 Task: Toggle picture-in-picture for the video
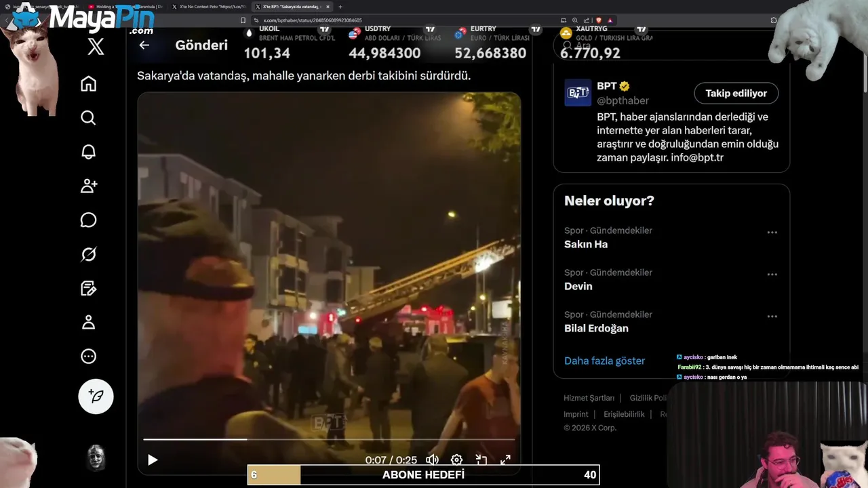[x=481, y=460]
